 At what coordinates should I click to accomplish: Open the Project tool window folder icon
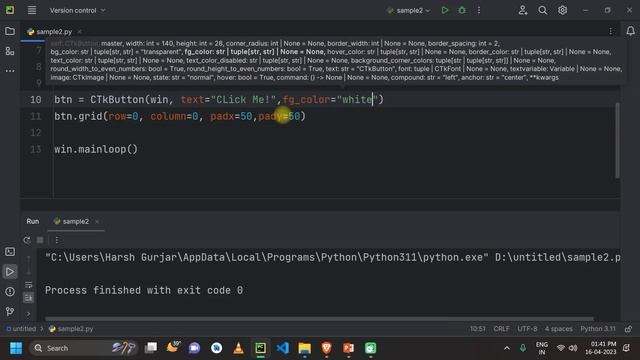pos(10,31)
